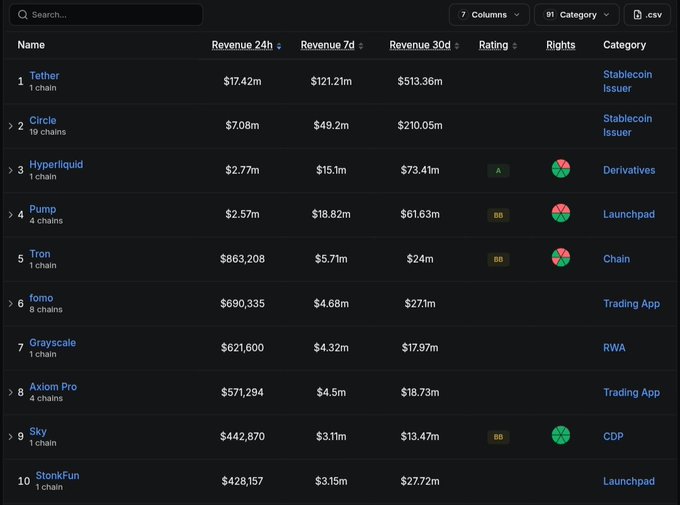This screenshot has height=505, width=680.
Task: Open Axiom Pro's Trading App category
Action: pos(631,393)
